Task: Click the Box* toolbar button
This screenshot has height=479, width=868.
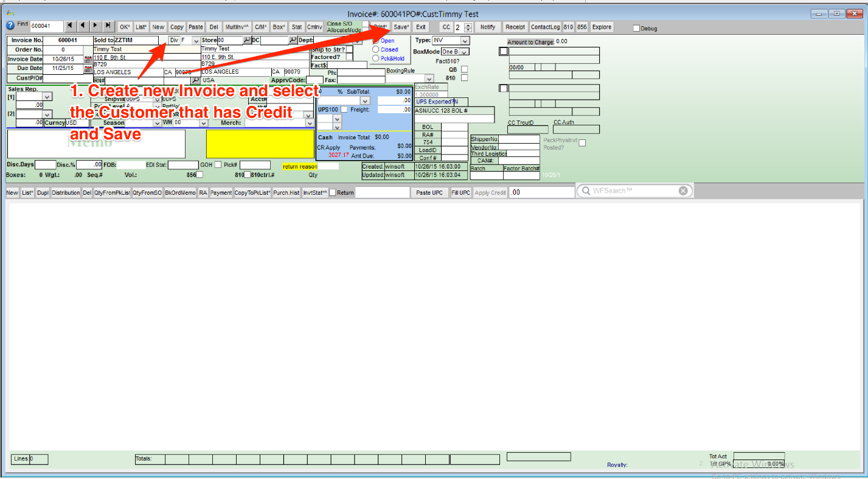Action: click(x=279, y=27)
